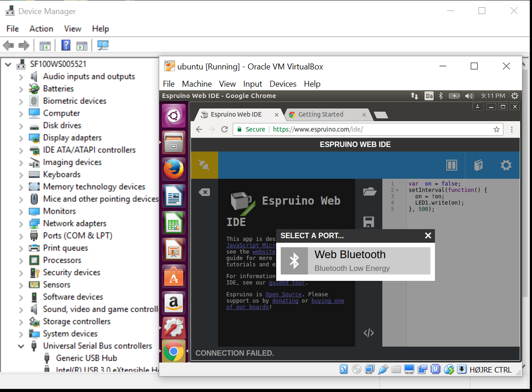Open VirtualBox Devices menu
Screen dimensions: 532x392
tap(283, 84)
